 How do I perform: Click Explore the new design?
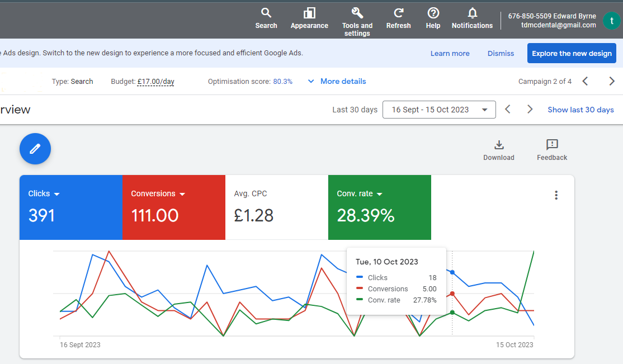[x=571, y=53]
